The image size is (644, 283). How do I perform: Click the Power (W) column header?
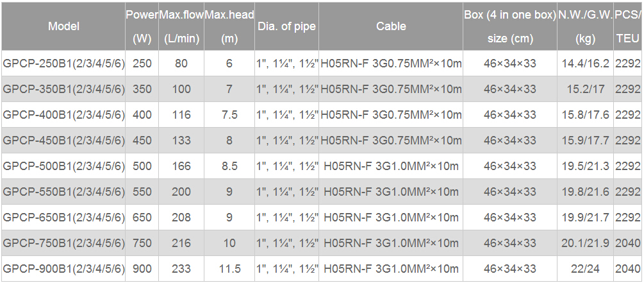click(142, 26)
